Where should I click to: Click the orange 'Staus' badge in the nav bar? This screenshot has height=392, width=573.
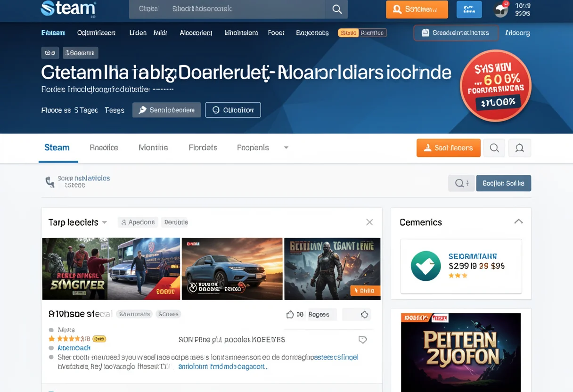348,33
